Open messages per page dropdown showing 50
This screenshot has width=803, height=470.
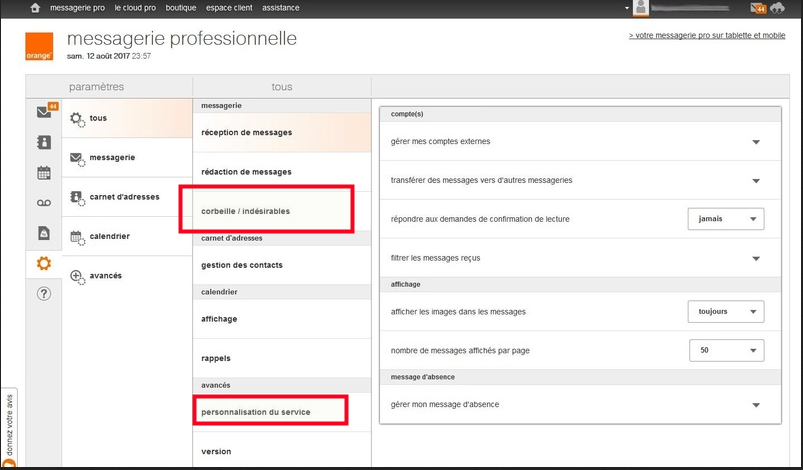(x=726, y=351)
